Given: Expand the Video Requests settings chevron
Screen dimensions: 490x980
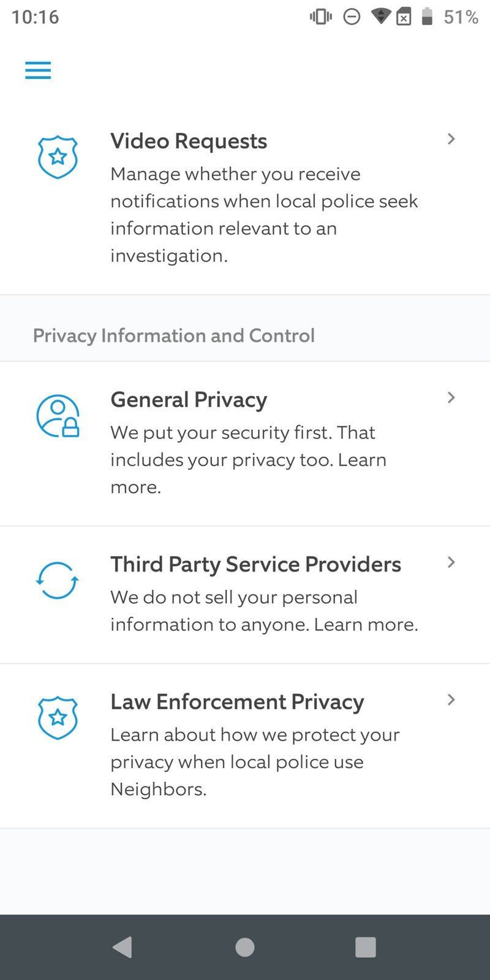Looking at the screenshot, I should click(451, 140).
